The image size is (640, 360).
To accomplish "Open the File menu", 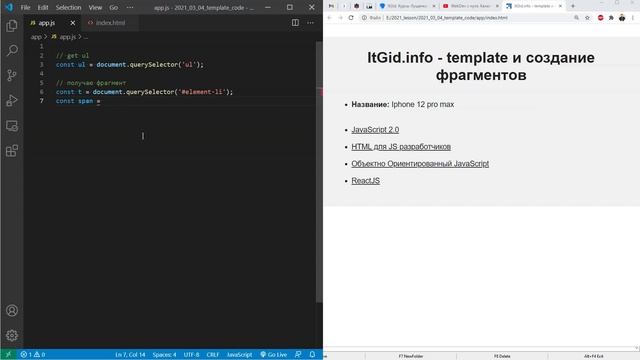I will point(25,7).
